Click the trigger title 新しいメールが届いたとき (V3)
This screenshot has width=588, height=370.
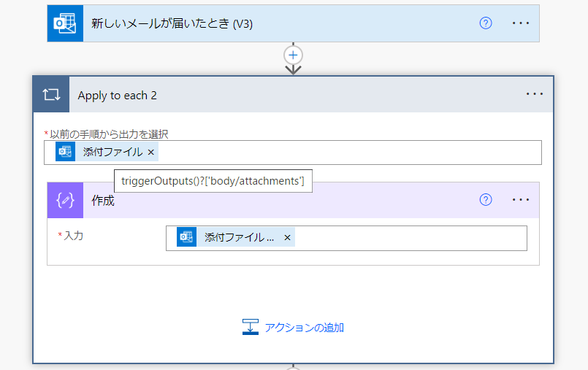pyautogui.click(x=172, y=23)
